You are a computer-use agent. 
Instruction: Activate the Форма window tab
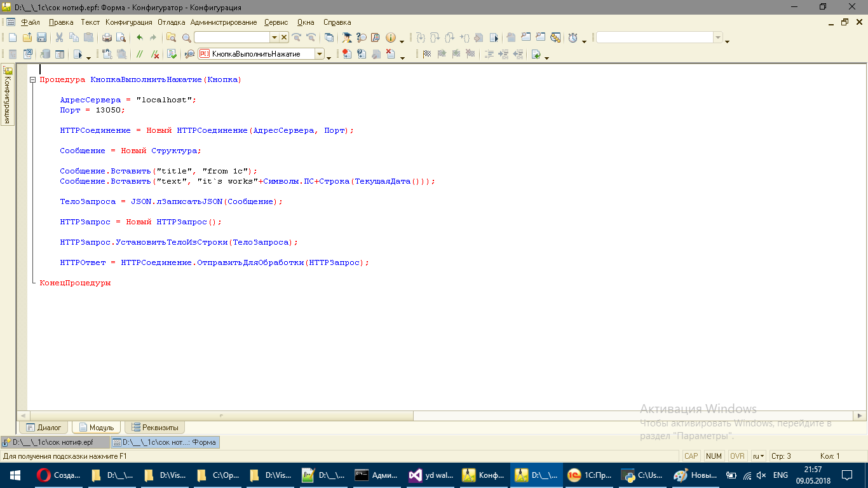pyautogui.click(x=165, y=442)
